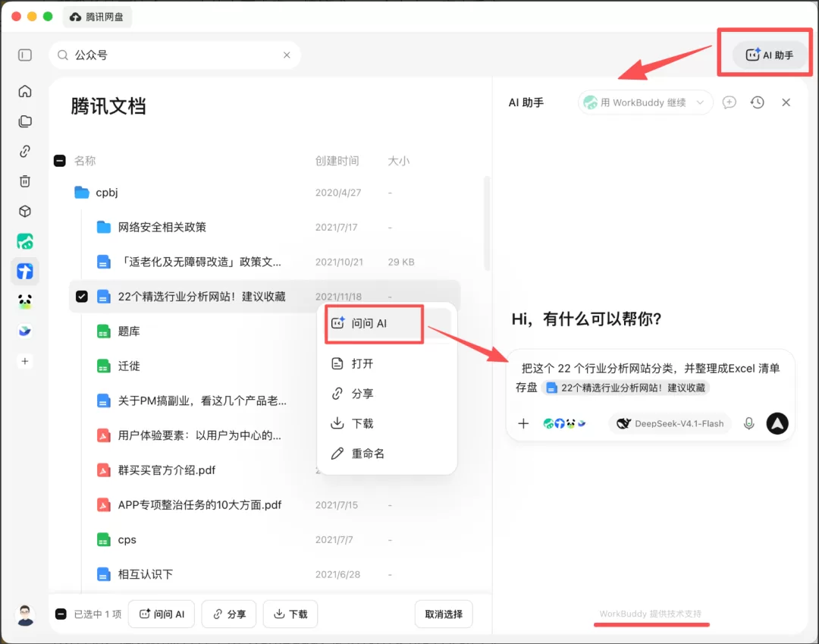
Task: Toggle the select-all checkbox next to 名称
Action: click(x=60, y=160)
